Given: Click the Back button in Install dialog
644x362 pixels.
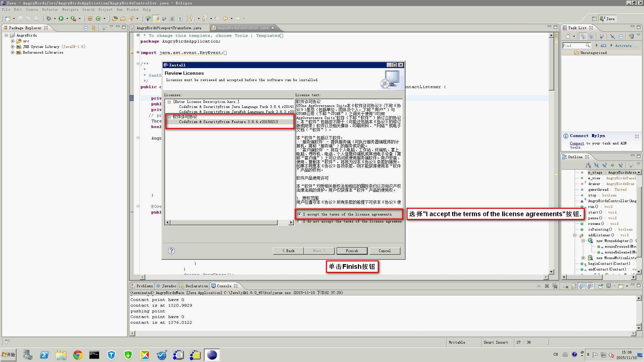Looking at the screenshot, I should click(x=288, y=251).
